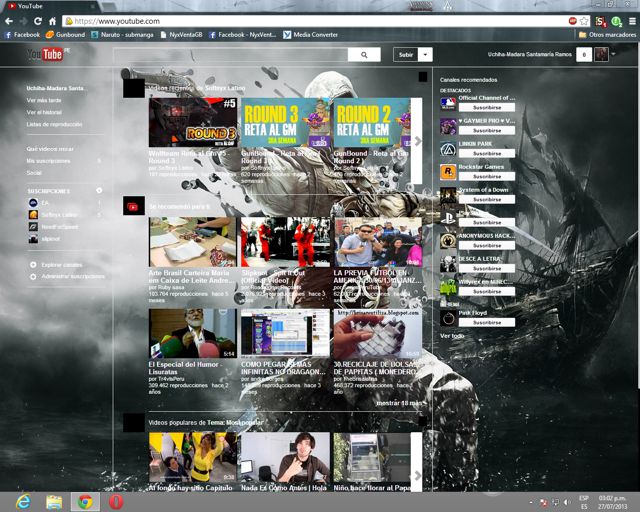Open the slipknot subscription icon
Image resolution: width=640 pixels, height=512 pixels.
coord(33,239)
